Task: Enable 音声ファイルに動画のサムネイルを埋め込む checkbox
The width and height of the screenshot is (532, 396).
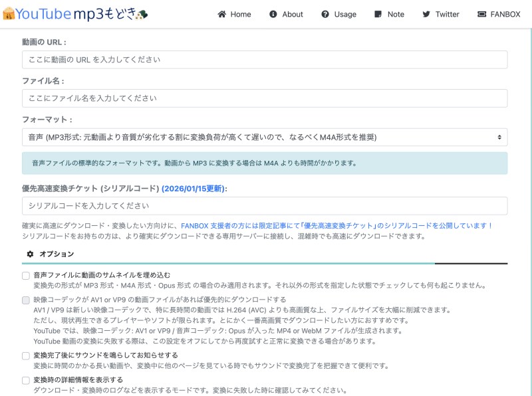Action: 26,276
